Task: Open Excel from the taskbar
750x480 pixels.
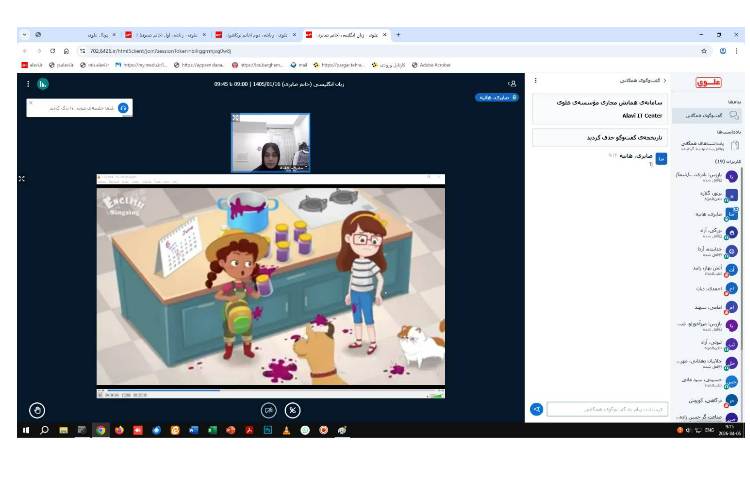Action: [212, 430]
